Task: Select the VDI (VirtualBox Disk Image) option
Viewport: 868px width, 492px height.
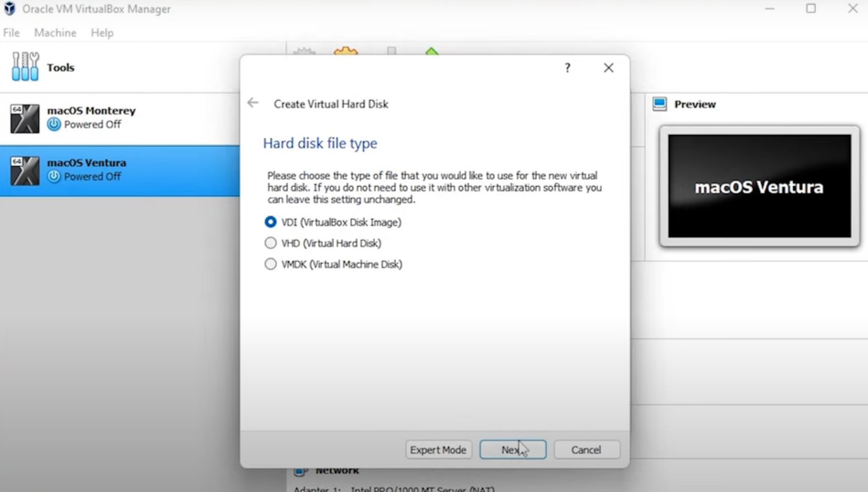Action: pos(270,223)
